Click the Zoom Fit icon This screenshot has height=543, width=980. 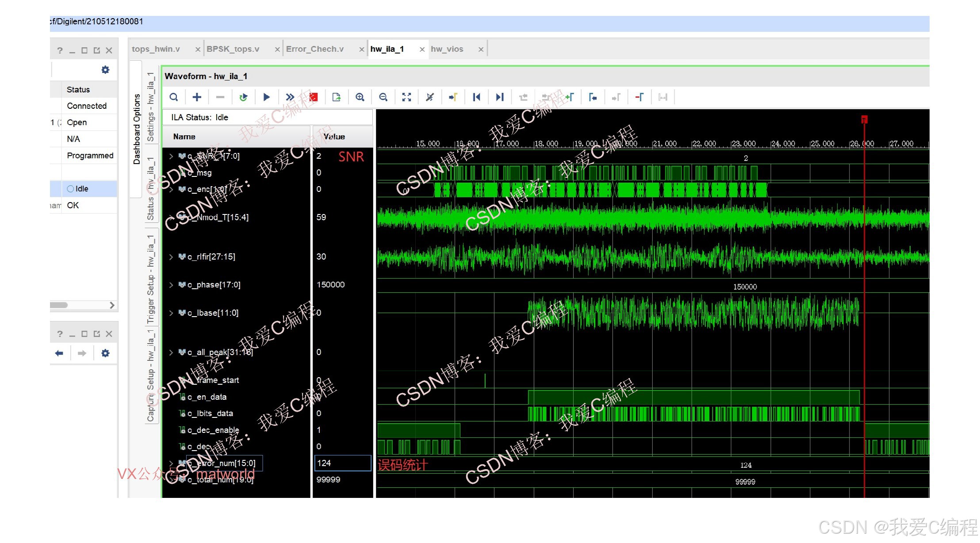pyautogui.click(x=406, y=97)
